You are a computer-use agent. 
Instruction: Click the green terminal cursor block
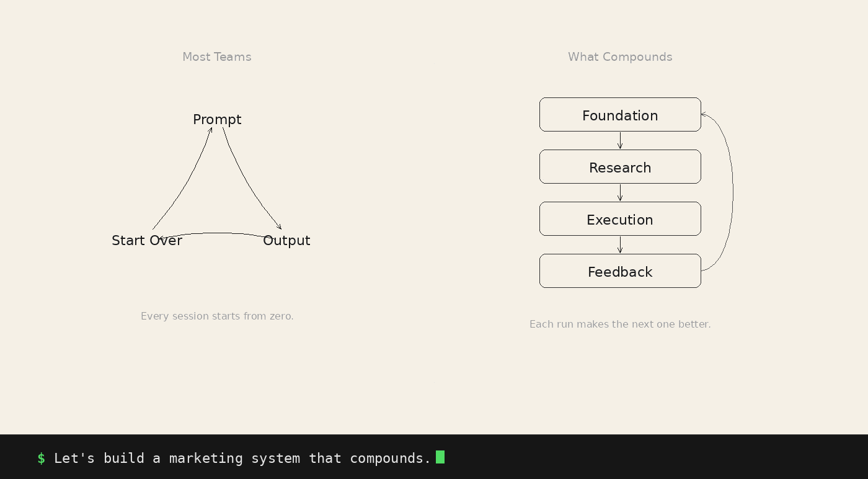(440, 457)
